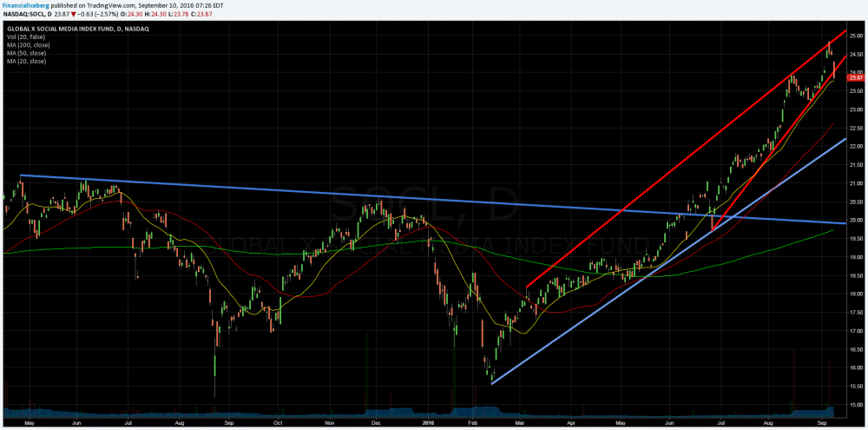Click the 16.00 price axis label

tap(856, 368)
